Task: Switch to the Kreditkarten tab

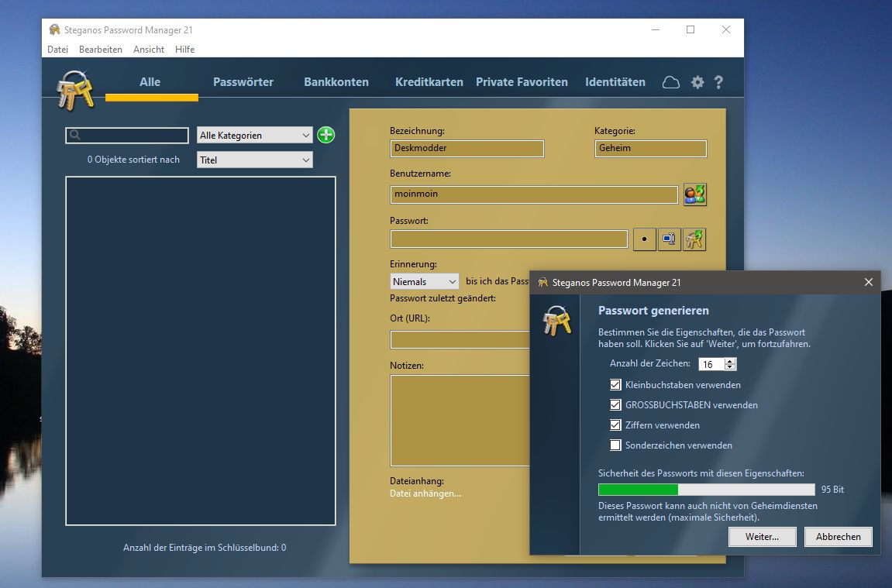Action: [x=429, y=82]
